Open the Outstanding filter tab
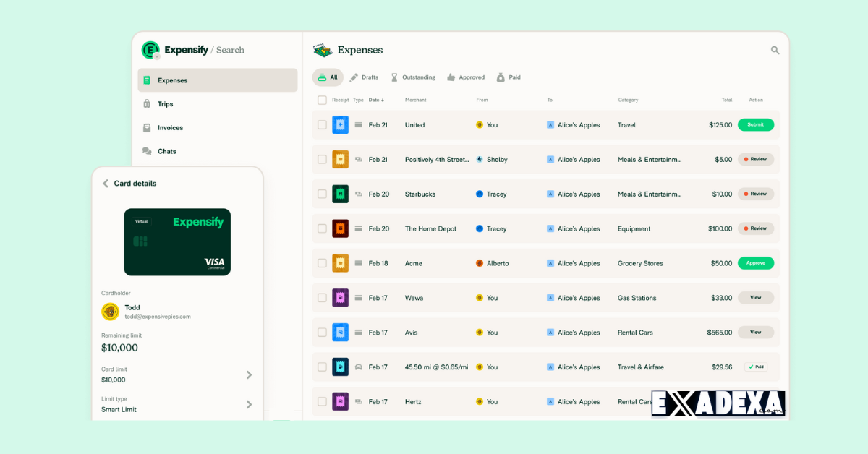The height and width of the screenshot is (454, 868). tap(413, 77)
